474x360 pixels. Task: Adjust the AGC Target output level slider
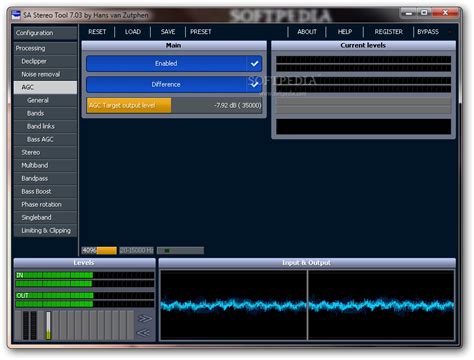coord(174,105)
